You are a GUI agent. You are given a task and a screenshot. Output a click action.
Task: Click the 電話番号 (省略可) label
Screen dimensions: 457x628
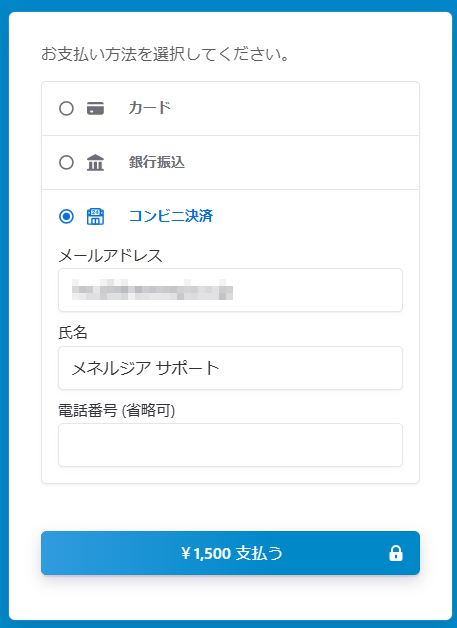[x=117, y=411]
